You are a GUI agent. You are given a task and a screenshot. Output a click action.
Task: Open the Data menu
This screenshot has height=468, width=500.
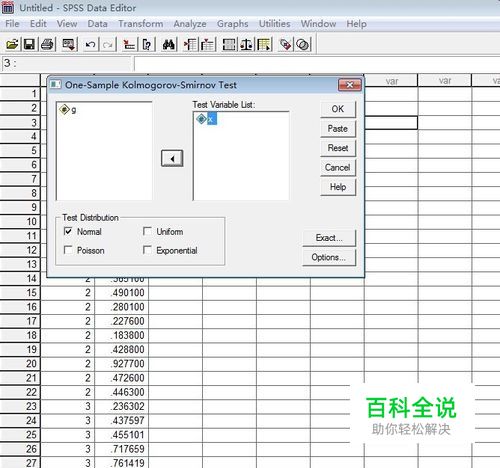[97, 24]
